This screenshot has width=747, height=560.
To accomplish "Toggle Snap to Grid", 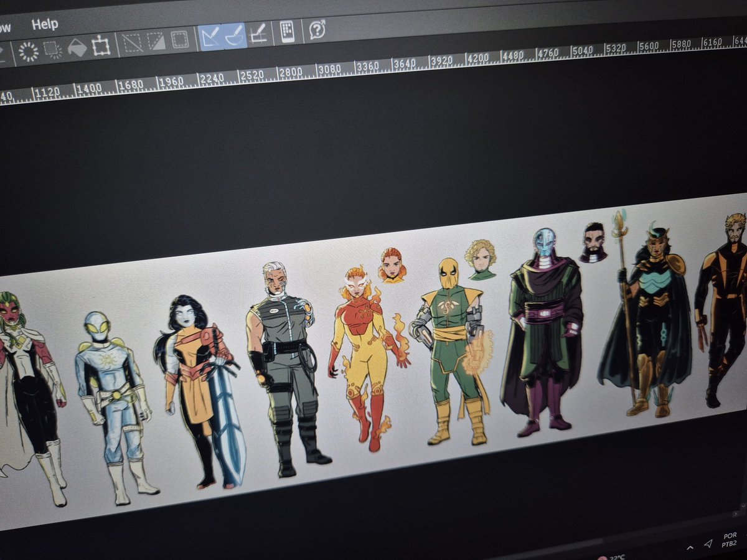I will pos(258,34).
